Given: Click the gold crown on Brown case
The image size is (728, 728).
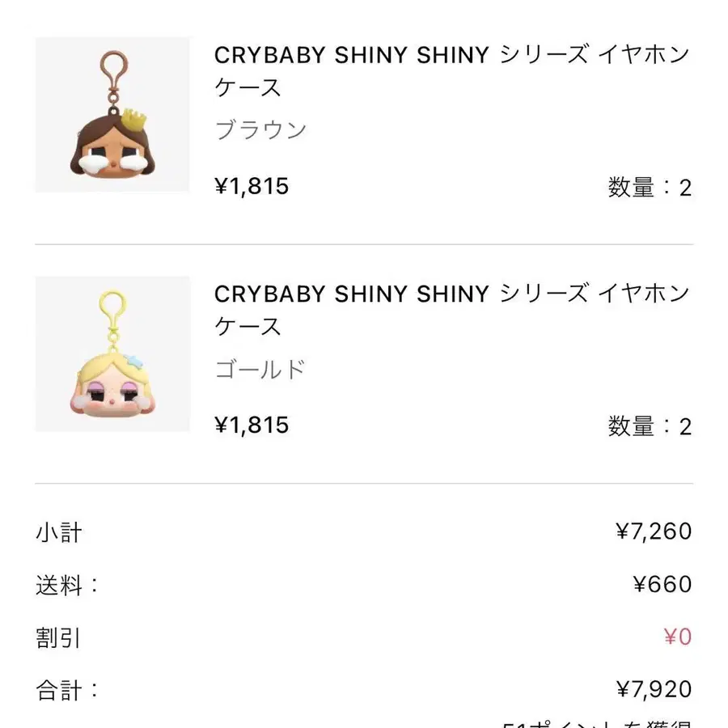Looking at the screenshot, I should [133, 120].
